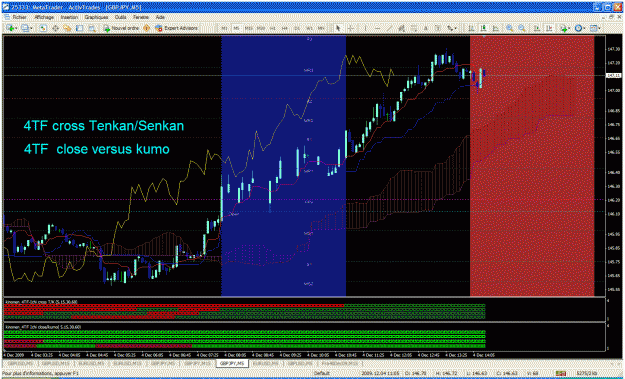Screen dimensions: 625x379
Task: Switch chart to W1 timeframe
Action: click(x=309, y=28)
